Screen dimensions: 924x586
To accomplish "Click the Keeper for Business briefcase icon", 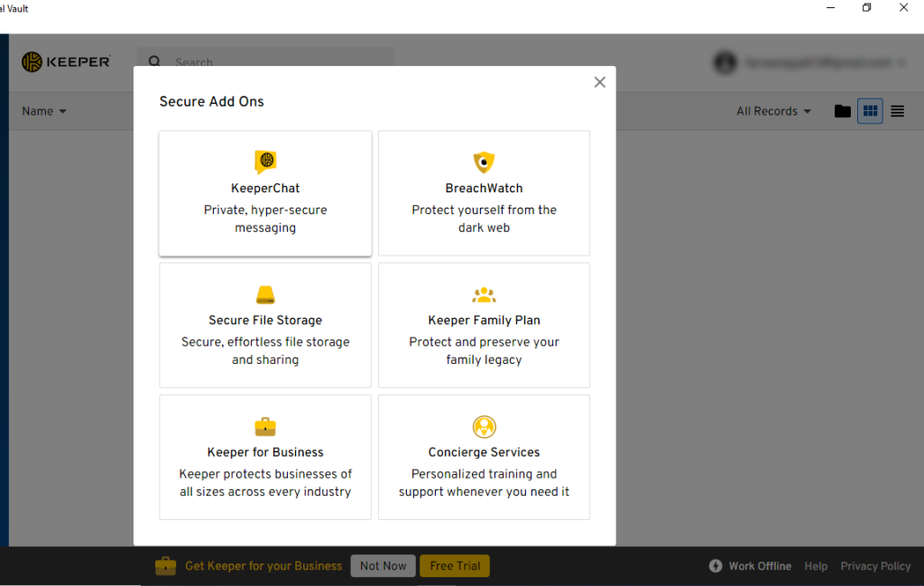I will click(264, 425).
